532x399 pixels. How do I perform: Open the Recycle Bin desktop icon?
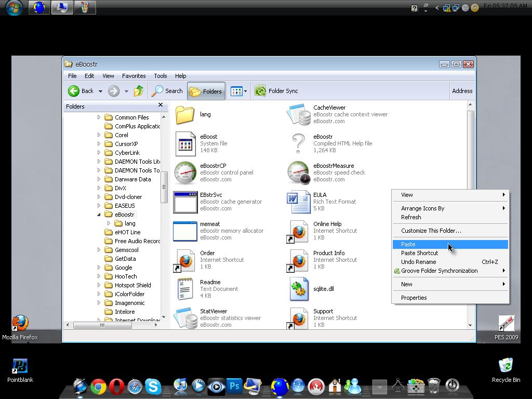click(x=506, y=370)
